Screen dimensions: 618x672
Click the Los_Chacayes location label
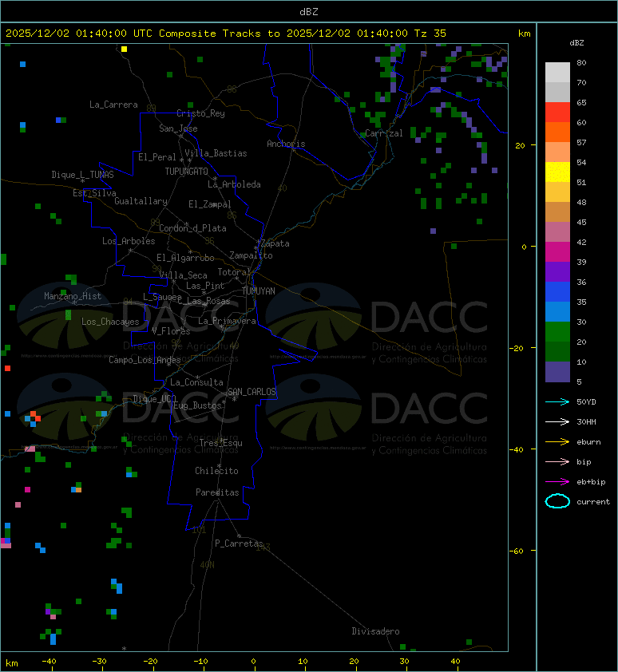tap(111, 322)
